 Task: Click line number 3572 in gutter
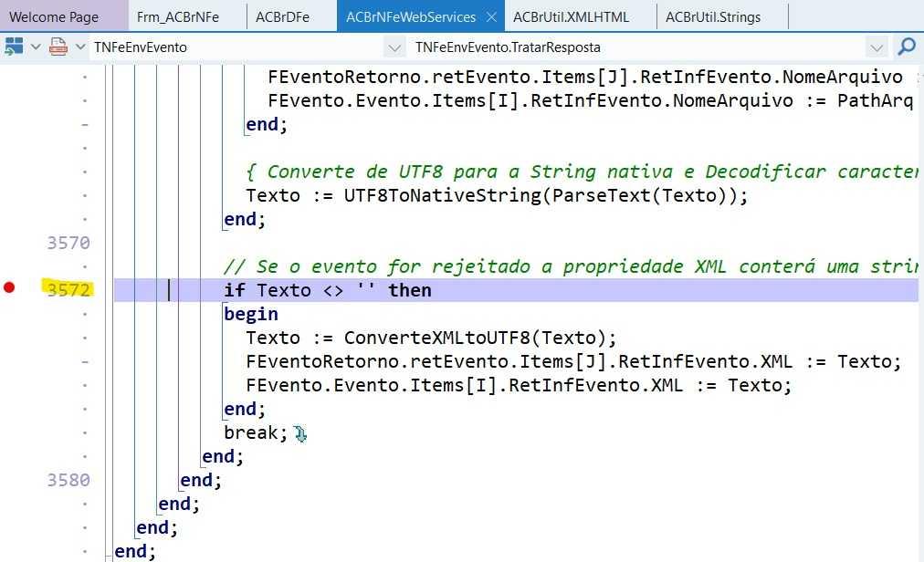68,290
